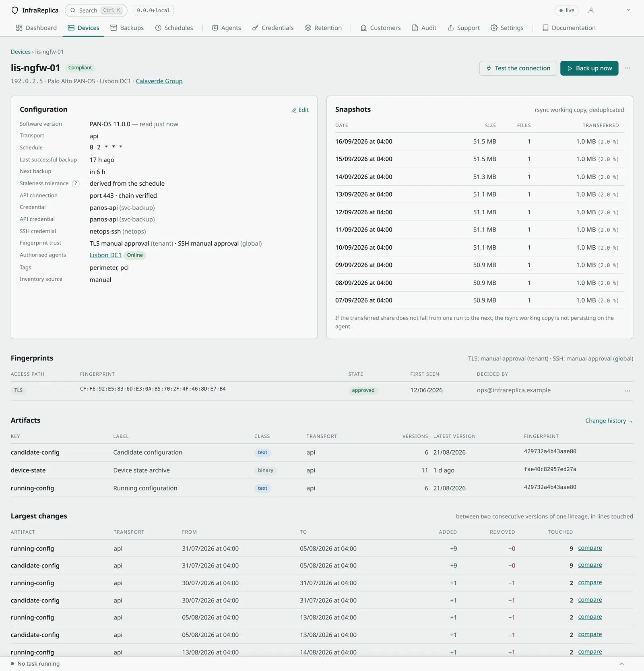This screenshot has height=671, width=644.
Task: Compare candidate-config 30/07 to 31/07 versions
Action: tap(590, 599)
